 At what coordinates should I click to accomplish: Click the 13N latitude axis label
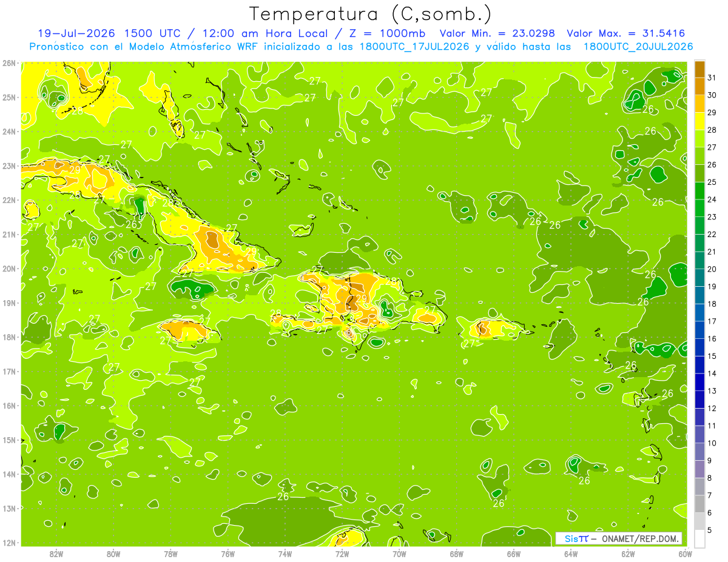click(8, 508)
